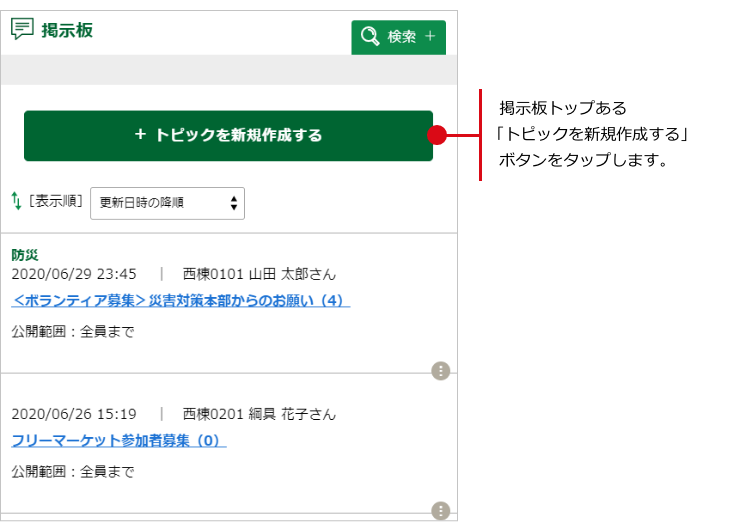The image size is (750, 531).
Task: Click the 2020/06/29 23:45 post timestamp
Action: coord(74,274)
